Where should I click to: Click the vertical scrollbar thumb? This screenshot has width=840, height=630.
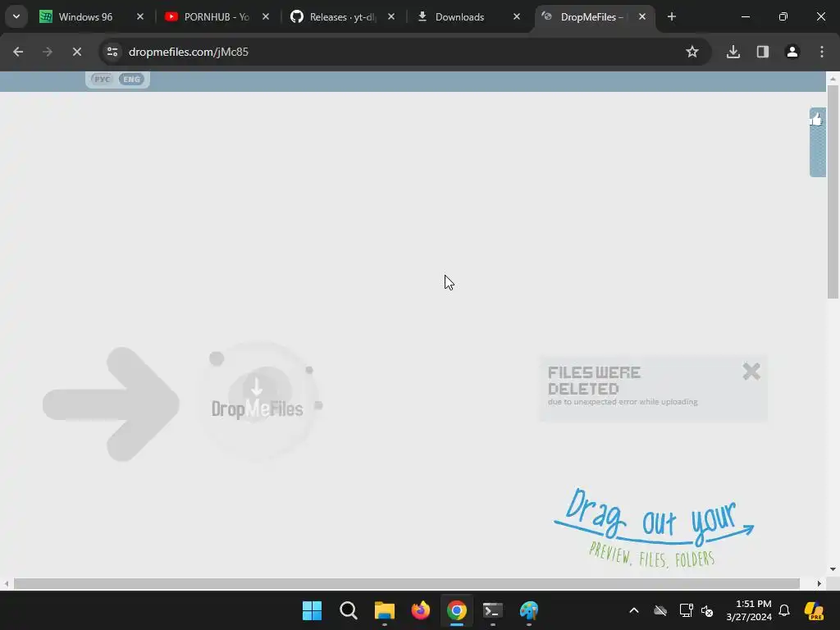click(833, 191)
